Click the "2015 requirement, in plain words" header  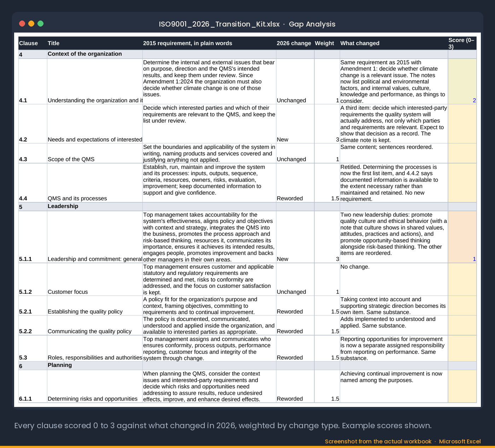pos(209,43)
